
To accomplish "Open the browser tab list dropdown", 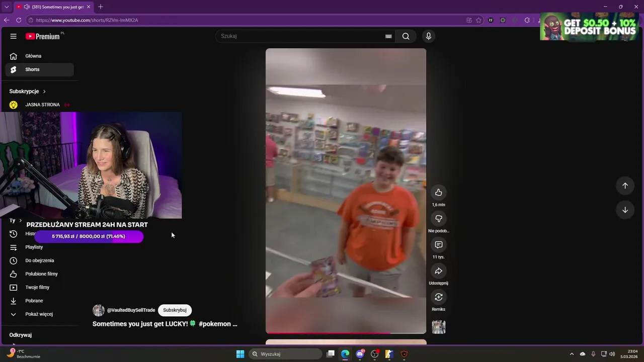I will (x=7, y=7).
